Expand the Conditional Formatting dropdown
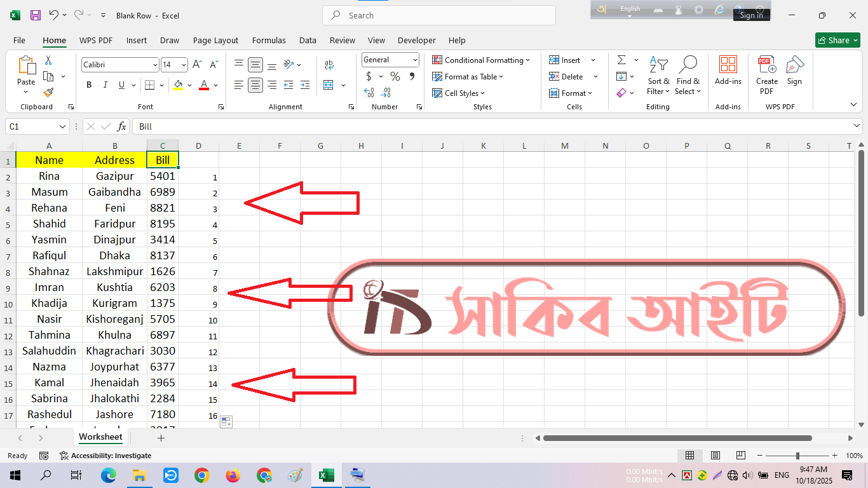868x488 pixels. pyautogui.click(x=481, y=60)
